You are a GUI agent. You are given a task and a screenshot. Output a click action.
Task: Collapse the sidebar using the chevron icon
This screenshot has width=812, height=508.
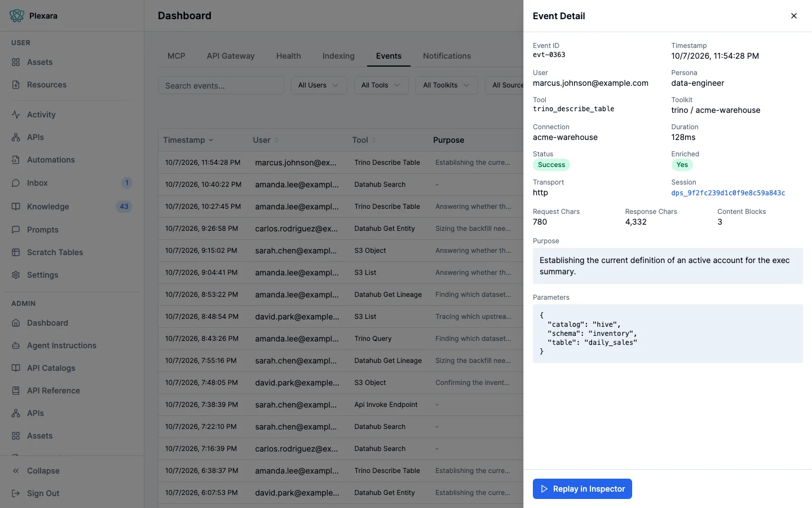point(16,471)
